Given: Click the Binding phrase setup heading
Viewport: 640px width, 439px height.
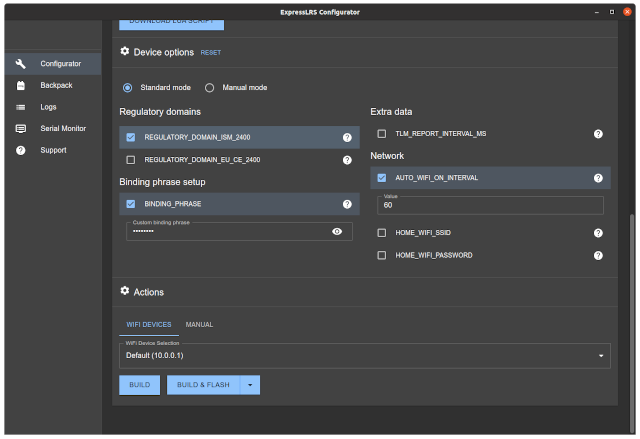Looking at the screenshot, I should tap(162, 182).
